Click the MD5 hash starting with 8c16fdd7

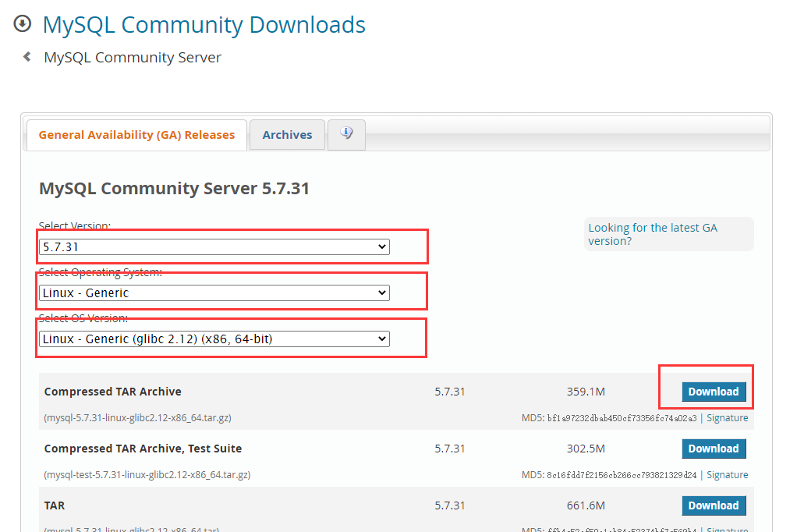(x=622, y=475)
